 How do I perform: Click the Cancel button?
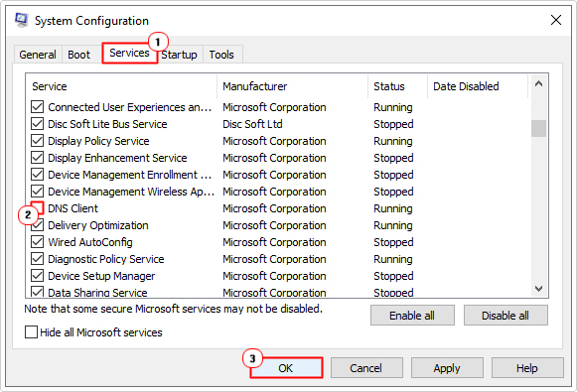click(x=366, y=368)
